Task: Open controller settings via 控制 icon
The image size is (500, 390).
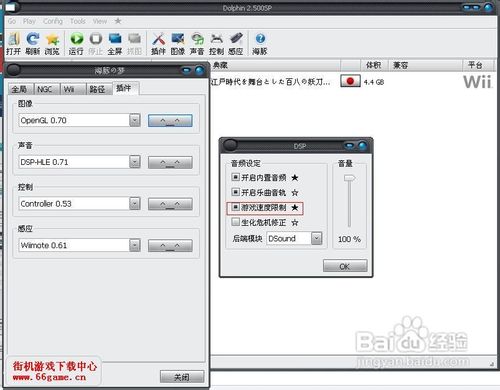Action: pos(216,39)
